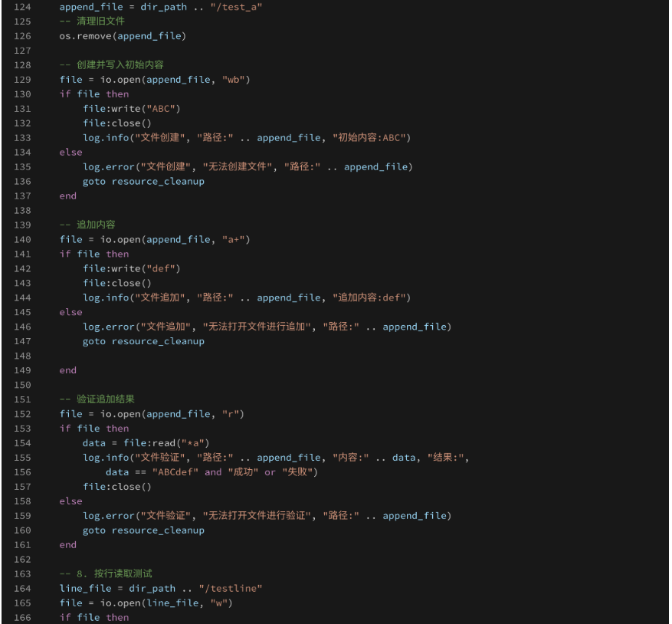
Task: Click the file:read("*a") call
Action: point(166,443)
